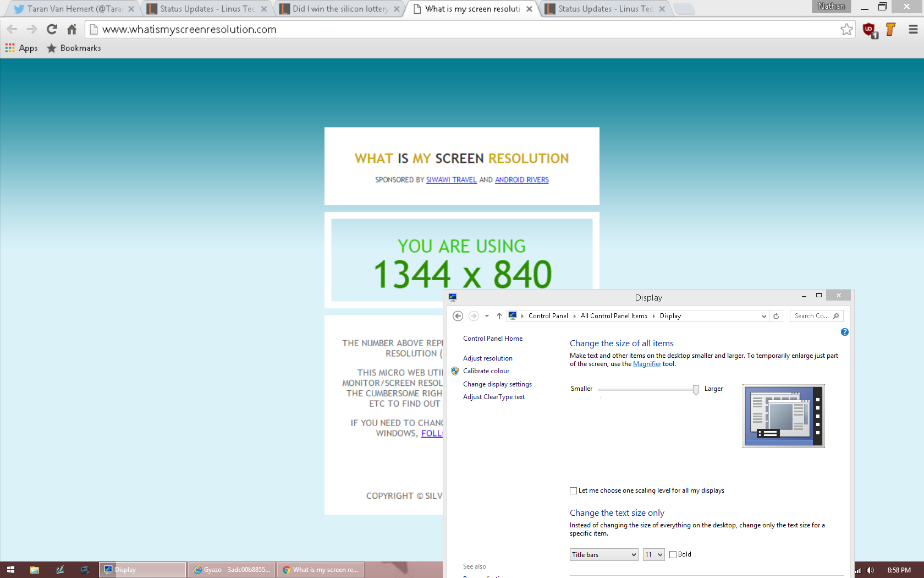Expand the address bar history dropdown
This screenshot has height=578, width=924.
pos(764,316)
